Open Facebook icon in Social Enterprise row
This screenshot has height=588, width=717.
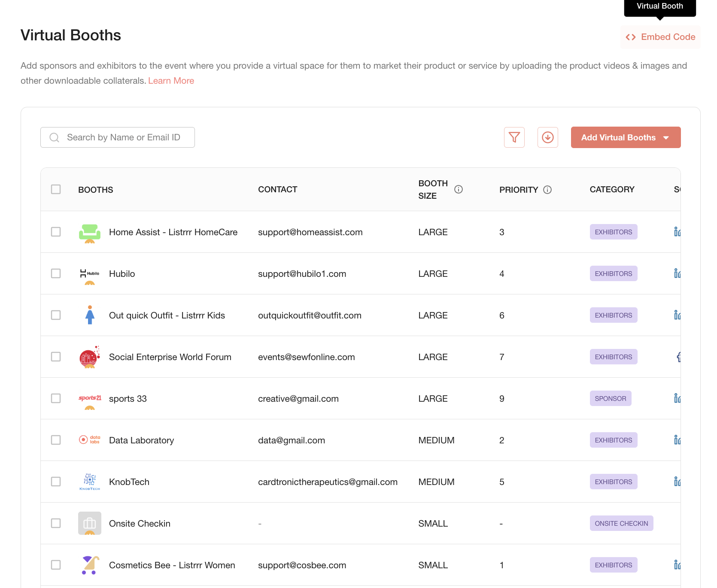[679, 357]
